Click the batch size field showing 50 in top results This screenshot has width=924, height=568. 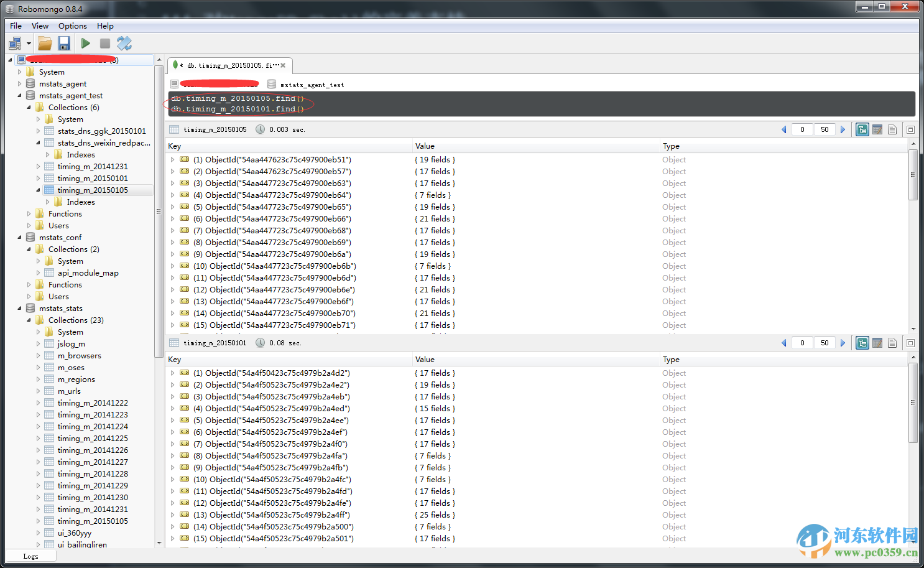pyautogui.click(x=825, y=129)
